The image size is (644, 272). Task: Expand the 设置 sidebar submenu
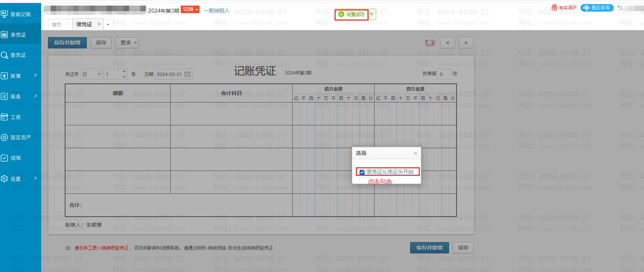tap(20, 178)
